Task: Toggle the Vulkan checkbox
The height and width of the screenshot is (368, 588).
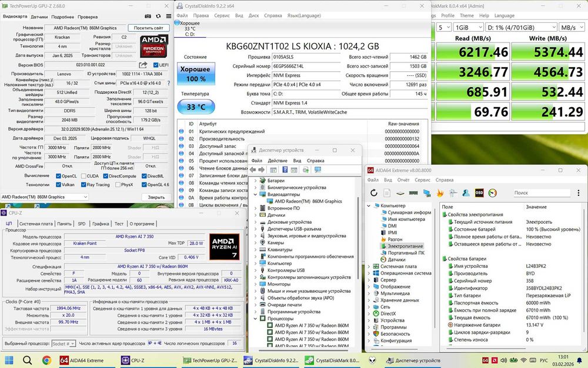Action: pyautogui.click(x=58, y=184)
